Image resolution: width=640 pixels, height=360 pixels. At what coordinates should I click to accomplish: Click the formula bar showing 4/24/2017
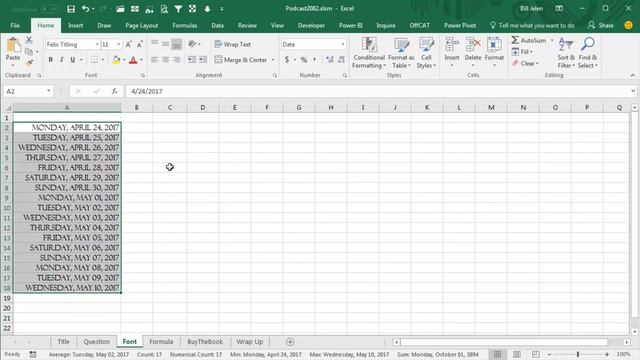click(378, 91)
